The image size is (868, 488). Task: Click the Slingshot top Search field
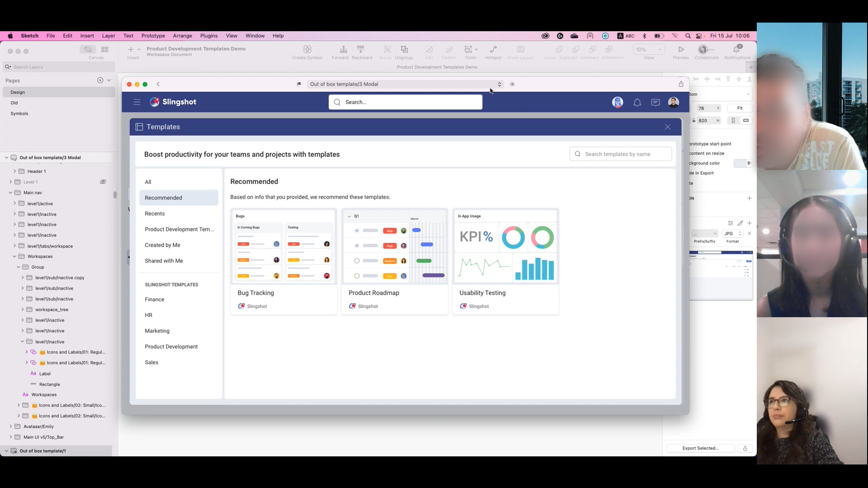coord(405,102)
